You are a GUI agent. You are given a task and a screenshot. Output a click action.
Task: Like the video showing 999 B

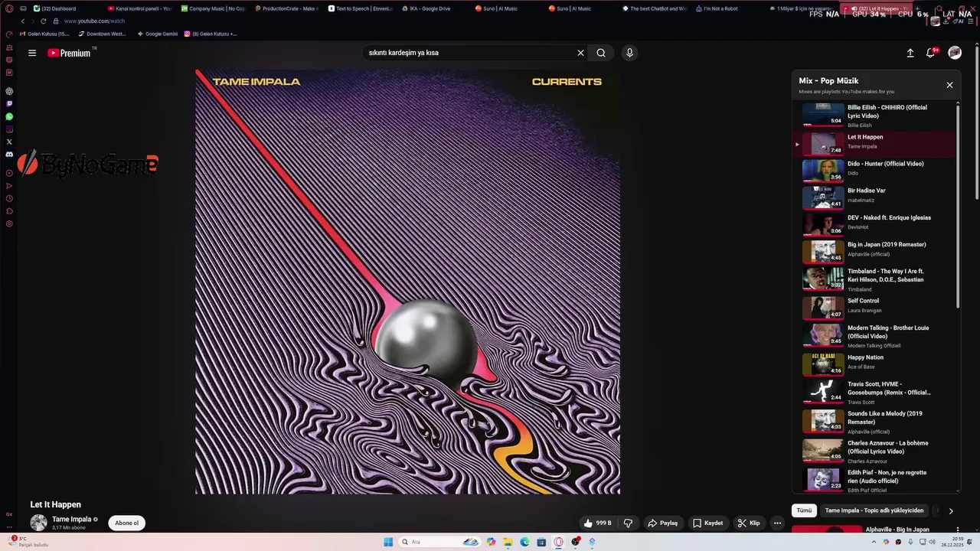click(x=597, y=523)
